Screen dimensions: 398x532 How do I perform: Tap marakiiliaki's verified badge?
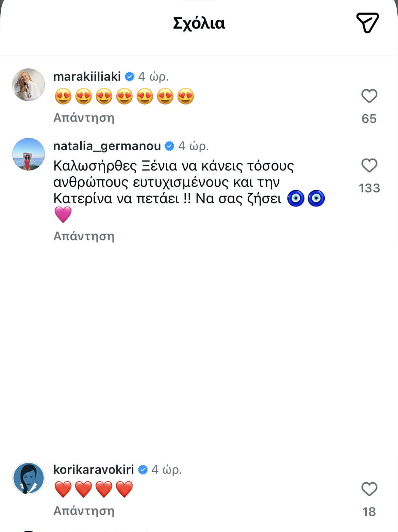[130, 77]
